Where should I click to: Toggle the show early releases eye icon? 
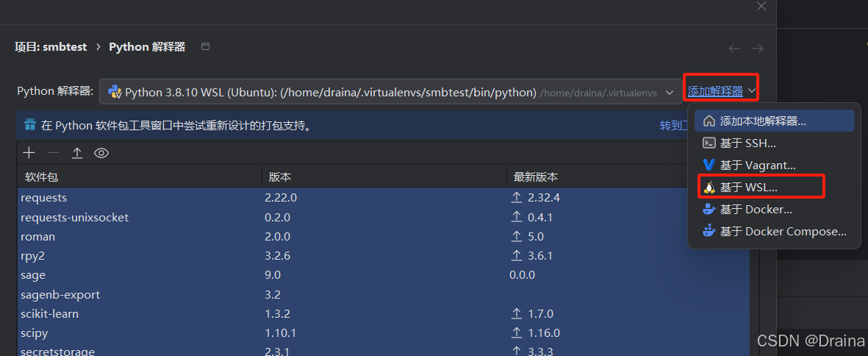(101, 153)
